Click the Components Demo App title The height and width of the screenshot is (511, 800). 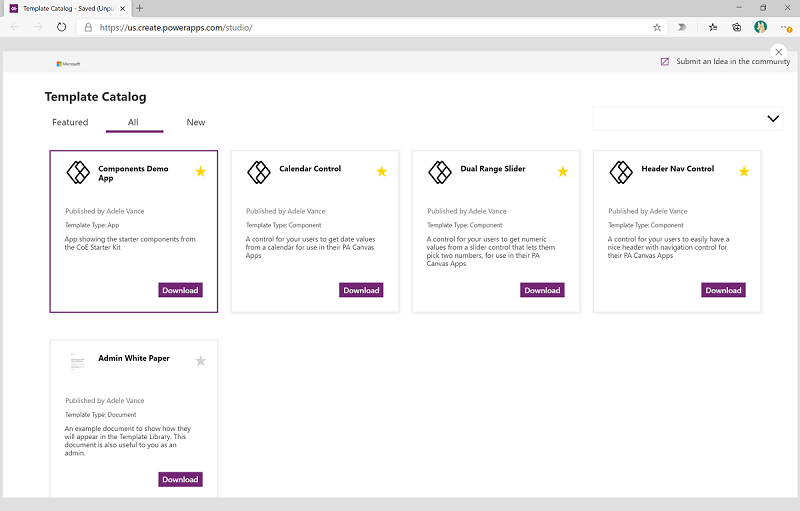point(133,173)
